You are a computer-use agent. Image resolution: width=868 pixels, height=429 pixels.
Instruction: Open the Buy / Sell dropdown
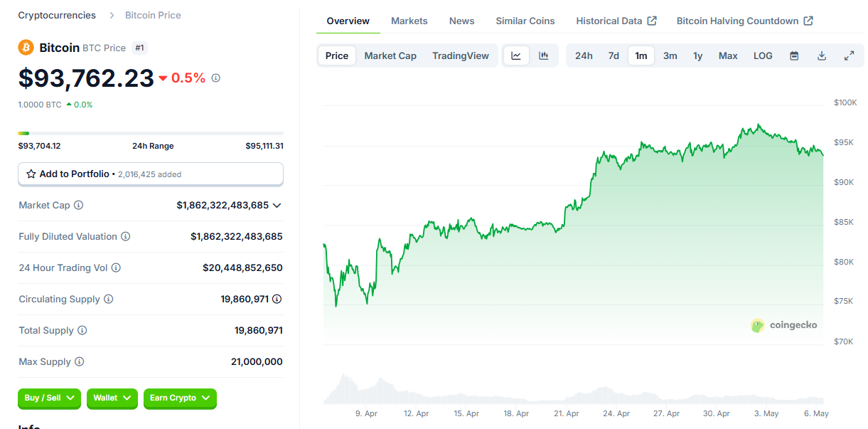[50, 398]
